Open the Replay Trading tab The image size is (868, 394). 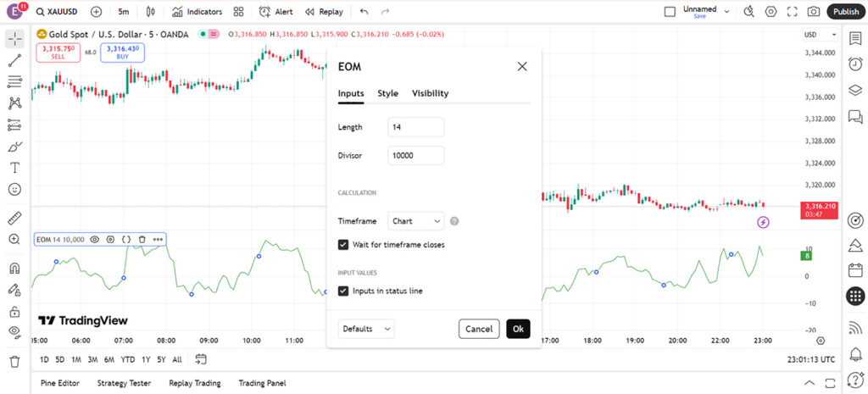click(195, 383)
